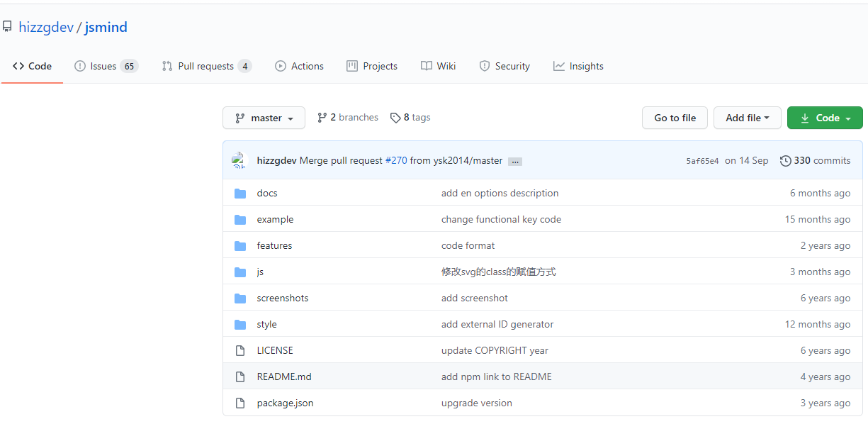
Task: Click the Pull requests count badge 4
Action: coord(244,66)
